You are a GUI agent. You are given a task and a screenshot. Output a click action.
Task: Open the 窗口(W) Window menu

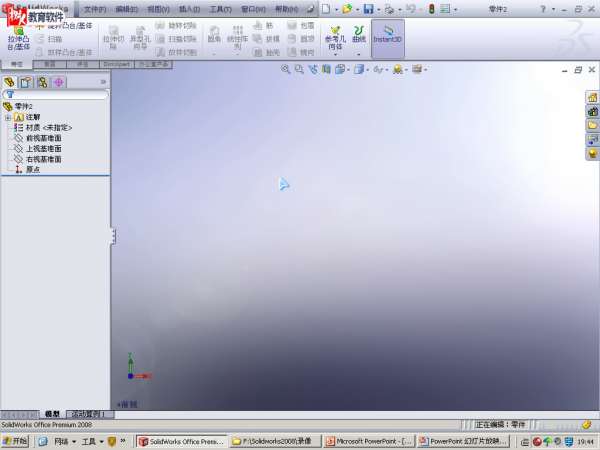click(253, 9)
